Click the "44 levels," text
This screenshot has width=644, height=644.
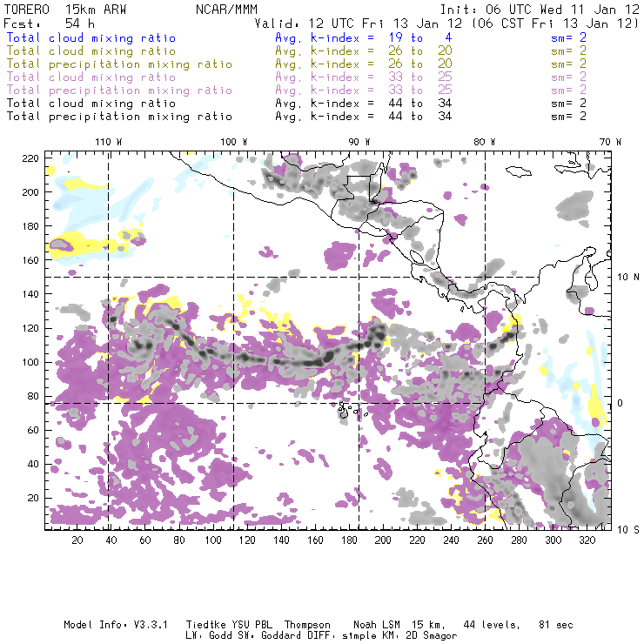[492, 625]
